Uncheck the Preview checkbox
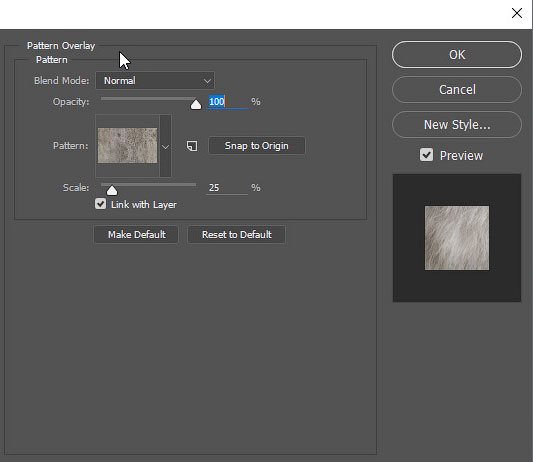The height and width of the screenshot is (462, 533). pyautogui.click(x=426, y=155)
